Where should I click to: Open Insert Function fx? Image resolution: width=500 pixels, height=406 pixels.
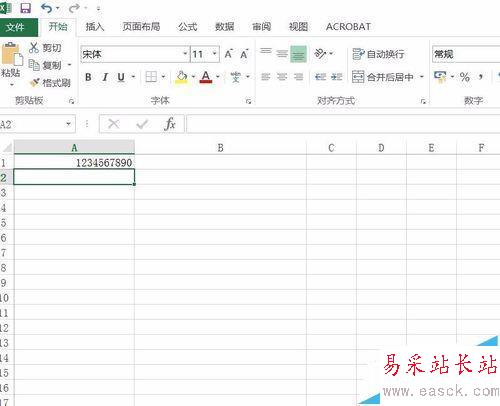pyautogui.click(x=170, y=124)
